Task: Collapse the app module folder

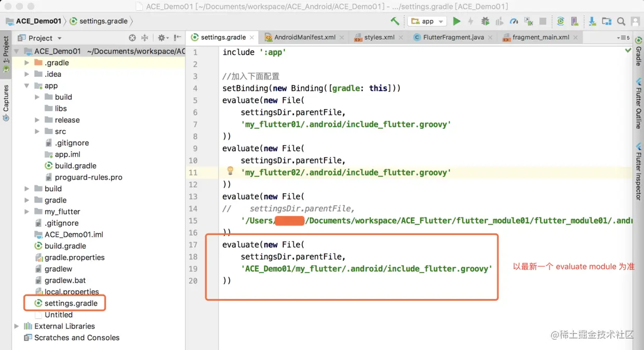Action: (27, 86)
